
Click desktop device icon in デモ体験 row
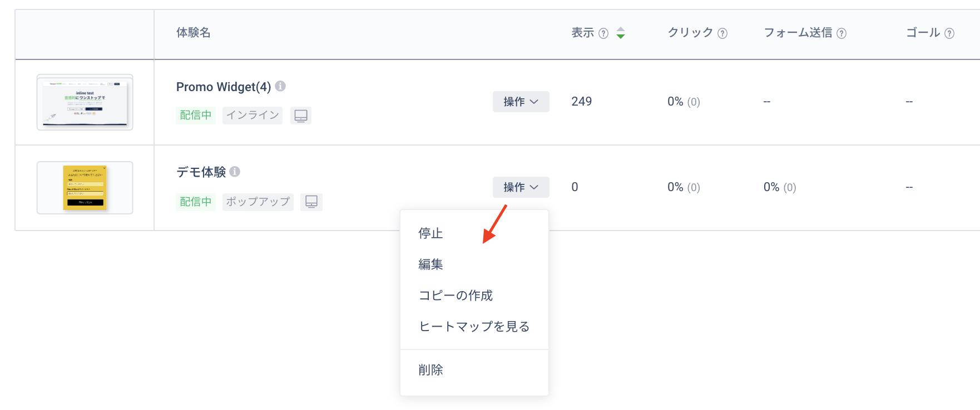(311, 201)
